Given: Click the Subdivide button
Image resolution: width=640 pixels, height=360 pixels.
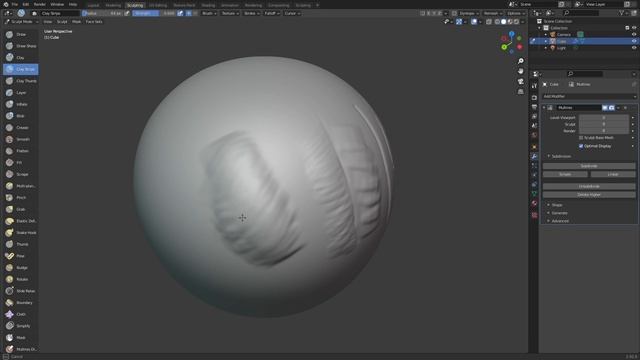Looking at the screenshot, I should pos(589,166).
